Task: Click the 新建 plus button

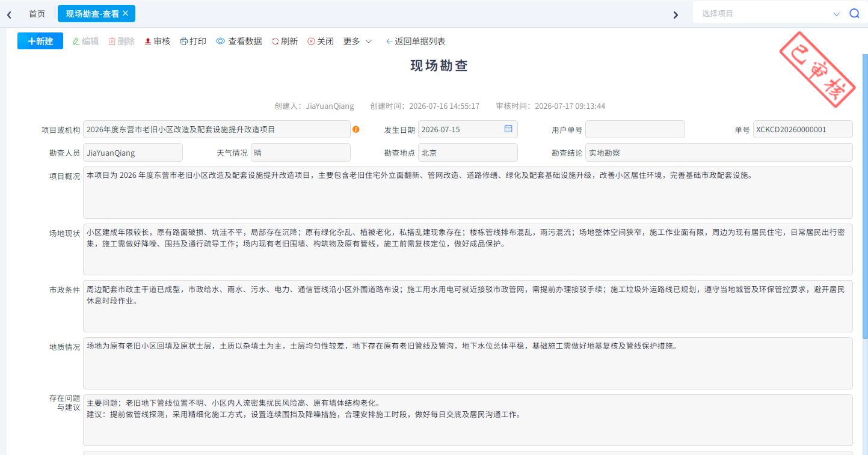Action: tap(40, 41)
